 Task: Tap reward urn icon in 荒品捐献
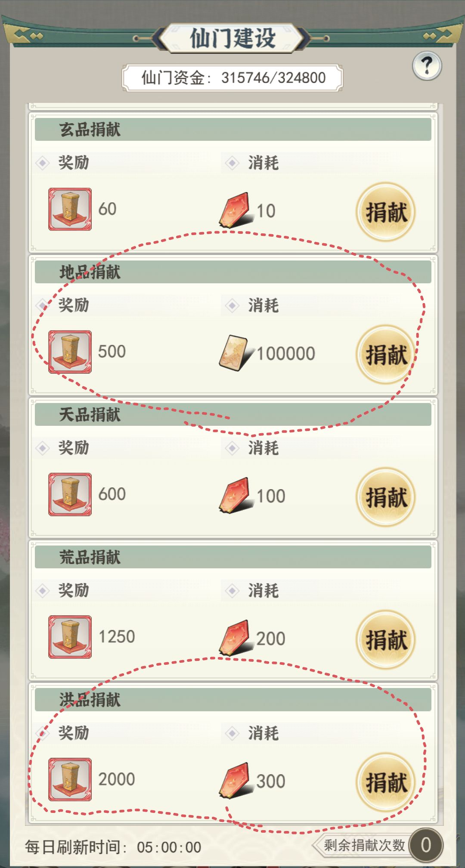[70, 636]
